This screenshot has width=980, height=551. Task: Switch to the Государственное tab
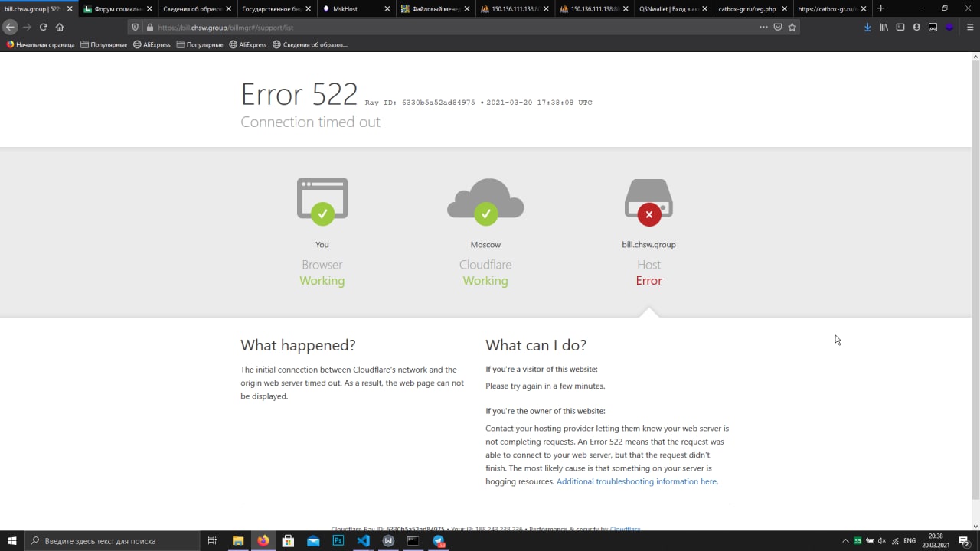tap(276, 9)
